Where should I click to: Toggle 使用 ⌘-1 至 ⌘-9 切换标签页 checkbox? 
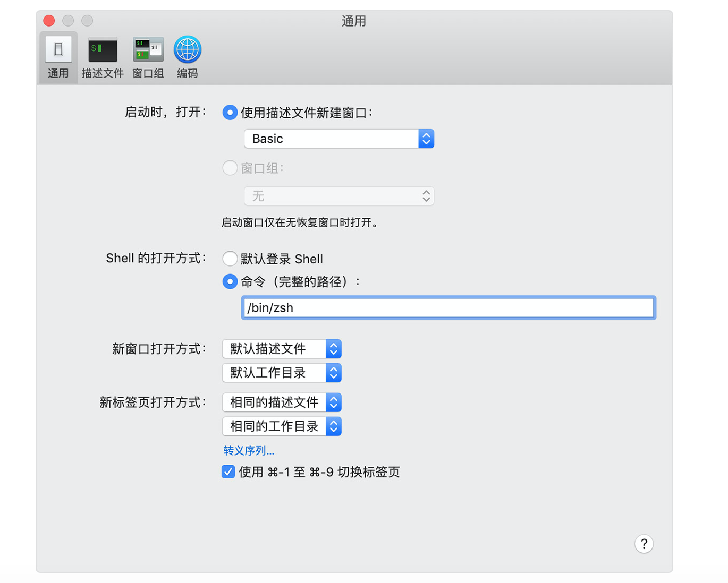(228, 471)
